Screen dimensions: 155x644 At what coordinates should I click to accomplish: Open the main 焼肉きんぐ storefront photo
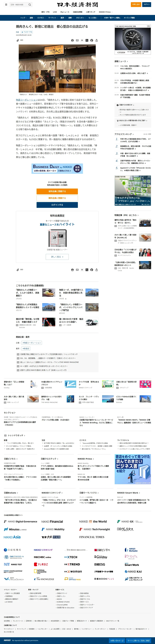click(57, 69)
